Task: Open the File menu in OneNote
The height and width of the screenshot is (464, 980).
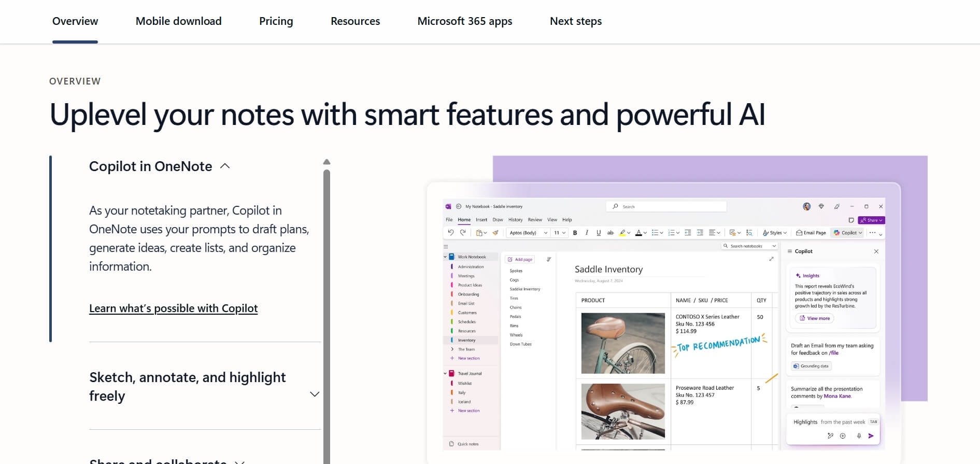Action: tap(449, 220)
